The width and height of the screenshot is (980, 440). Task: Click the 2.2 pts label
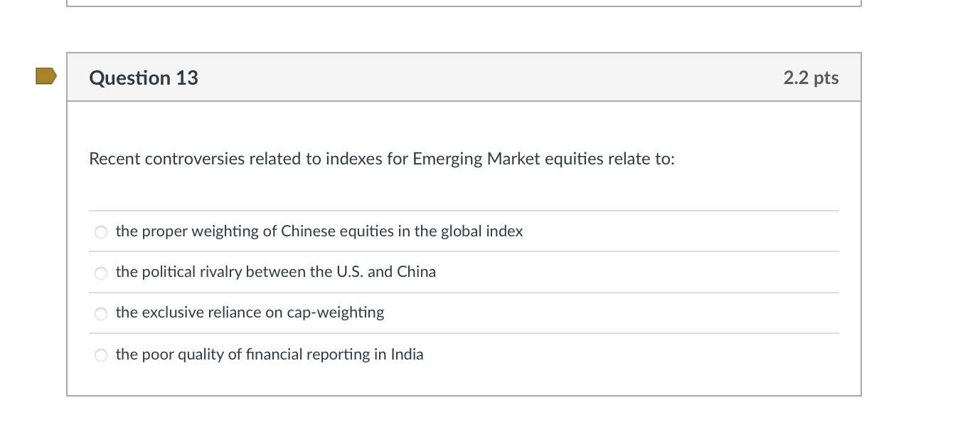810,78
